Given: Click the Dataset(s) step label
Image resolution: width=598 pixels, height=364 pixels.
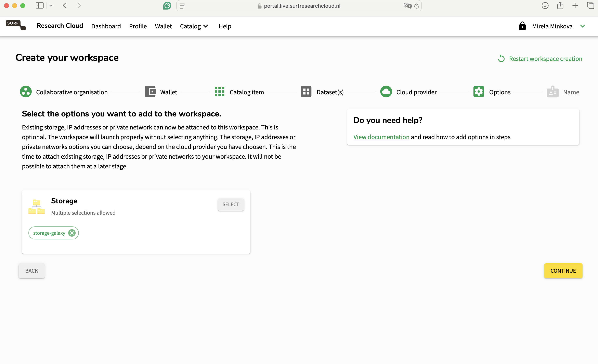Looking at the screenshot, I should coord(330,92).
